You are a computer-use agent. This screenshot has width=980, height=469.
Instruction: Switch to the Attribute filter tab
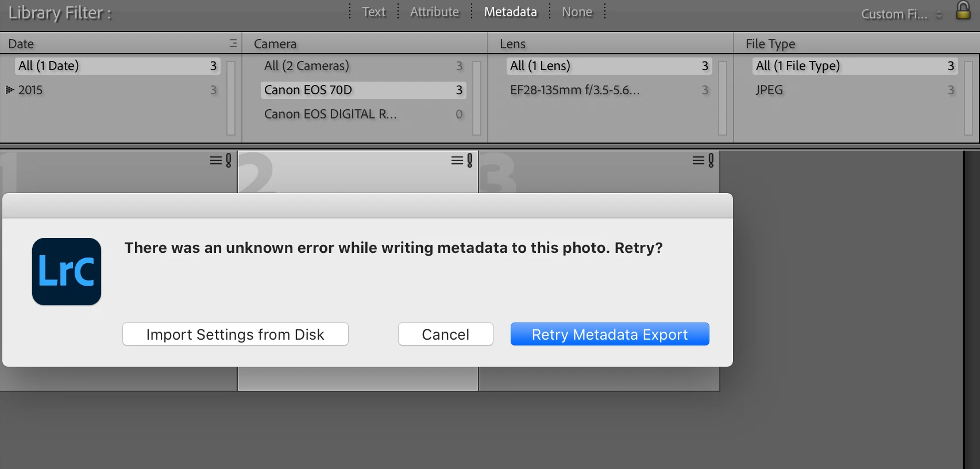click(x=435, y=12)
